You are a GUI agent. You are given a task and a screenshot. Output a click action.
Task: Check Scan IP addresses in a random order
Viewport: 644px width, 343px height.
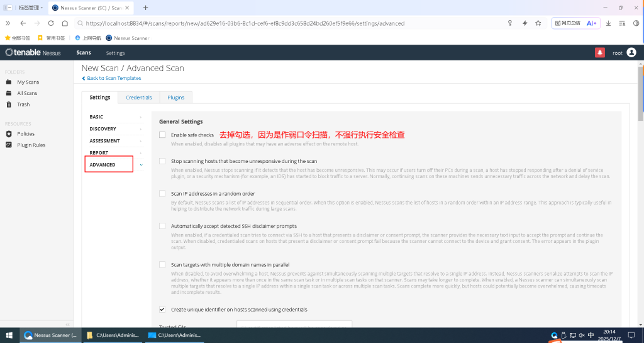162,194
